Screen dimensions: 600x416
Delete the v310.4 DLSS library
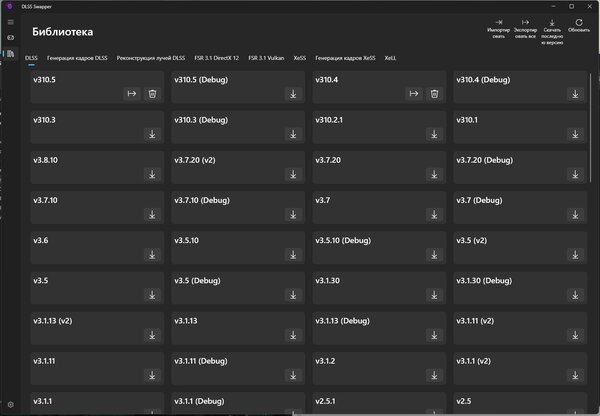coord(434,94)
